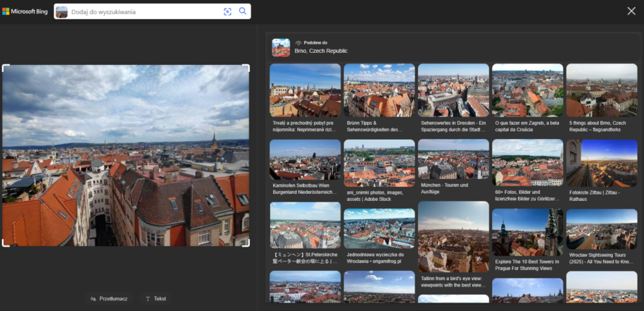
Task: Open the 'Brünn Tipps & Sehenswürdigkeiten' result
Action: click(379, 90)
